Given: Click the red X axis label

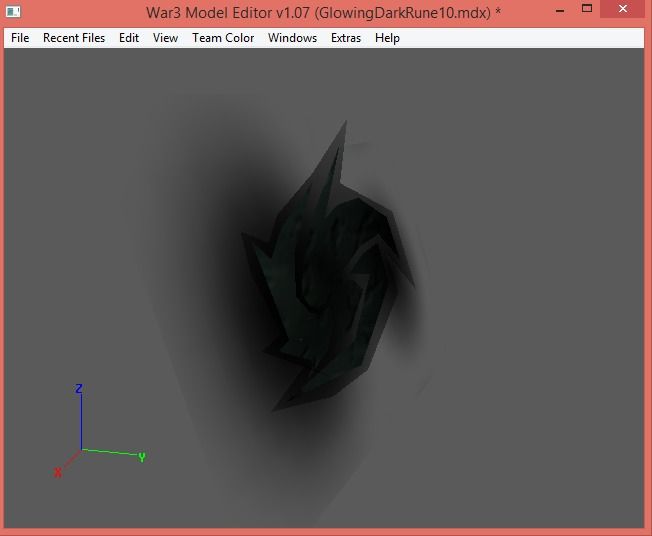Looking at the screenshot, I should 58,472.
